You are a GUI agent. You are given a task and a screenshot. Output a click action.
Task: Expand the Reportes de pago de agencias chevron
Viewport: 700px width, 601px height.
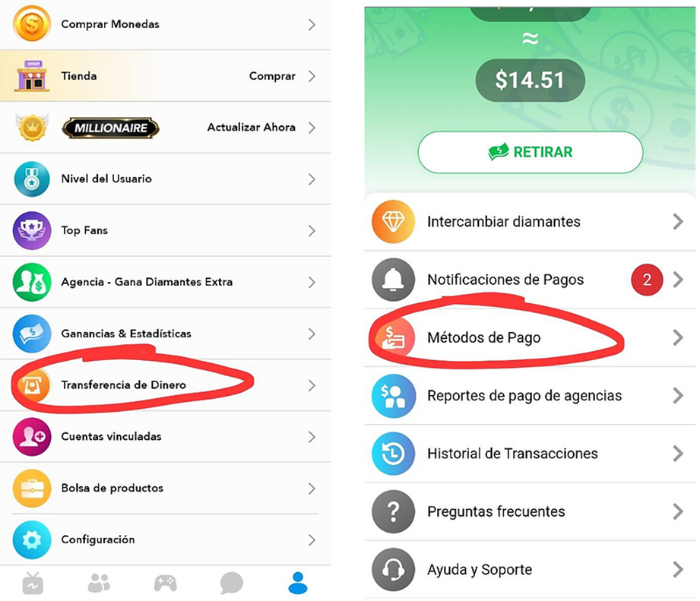678,396
